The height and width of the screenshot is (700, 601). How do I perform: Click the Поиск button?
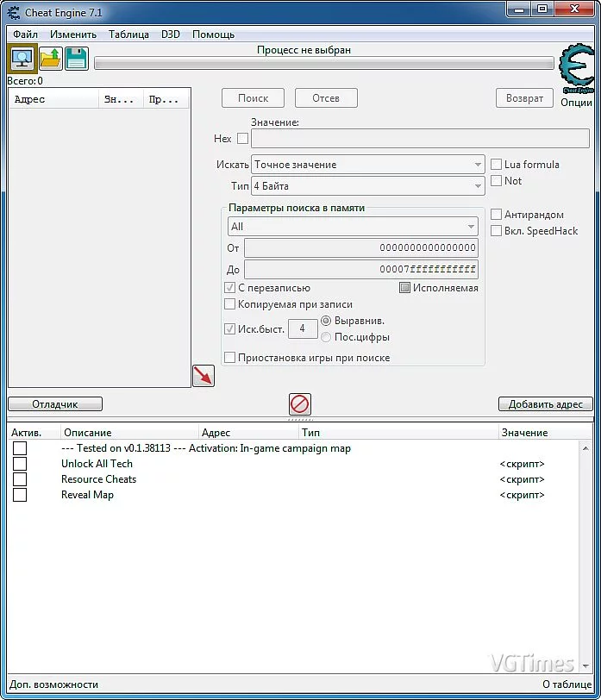point(253,98)
